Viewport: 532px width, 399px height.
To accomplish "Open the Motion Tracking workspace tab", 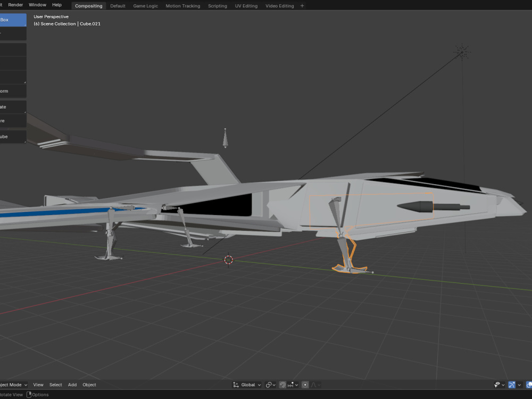I will [183, 6].
